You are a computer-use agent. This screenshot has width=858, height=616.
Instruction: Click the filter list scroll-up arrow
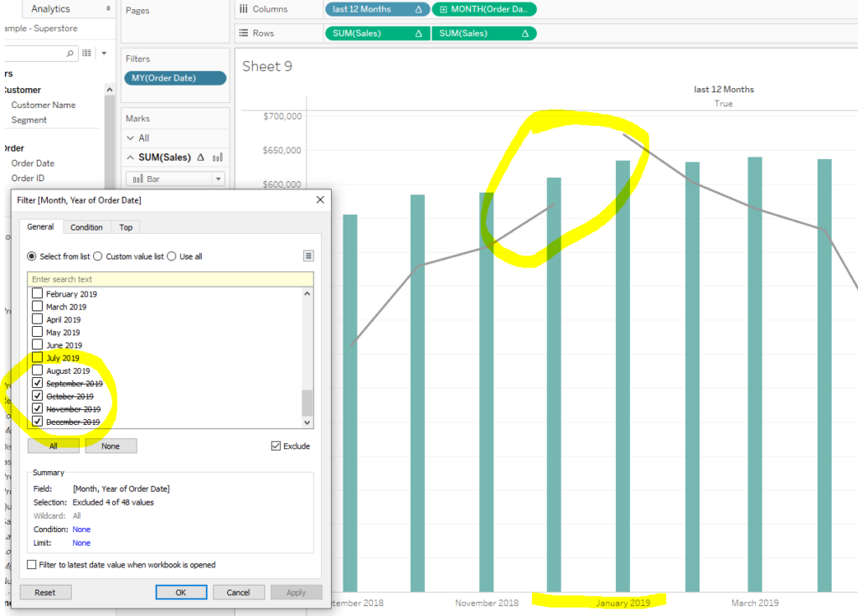pyautogui.click(x=308, y=294)
